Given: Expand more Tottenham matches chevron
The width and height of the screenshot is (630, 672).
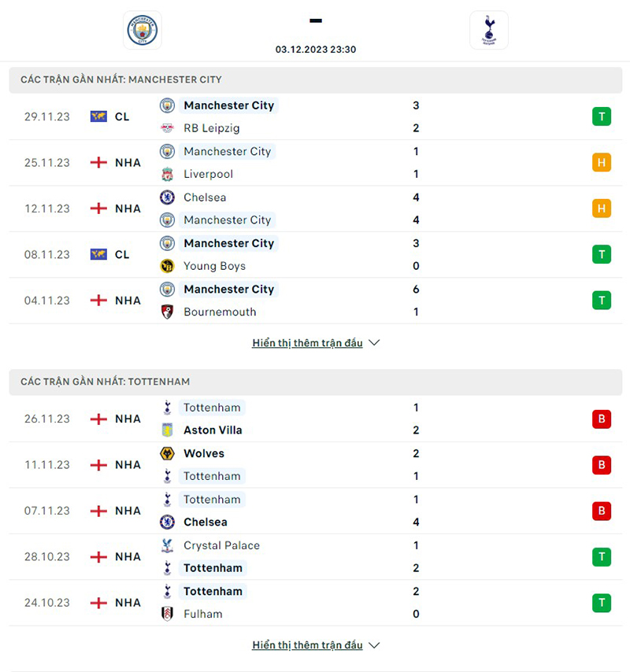Looking at the screenshot, I should [374, 645].
